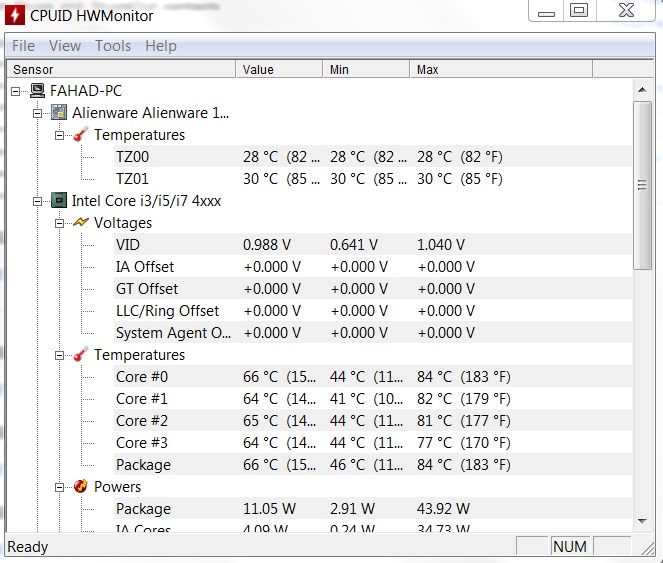The height and width of the screenshot is (563, 663).
Task: Click the NUM status bar indicator
Action: [570, 547]
